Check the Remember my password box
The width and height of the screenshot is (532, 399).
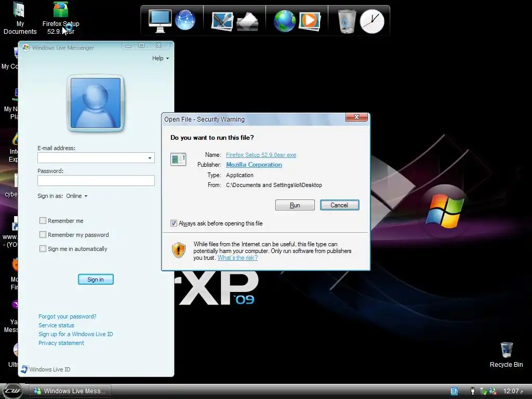43,234
